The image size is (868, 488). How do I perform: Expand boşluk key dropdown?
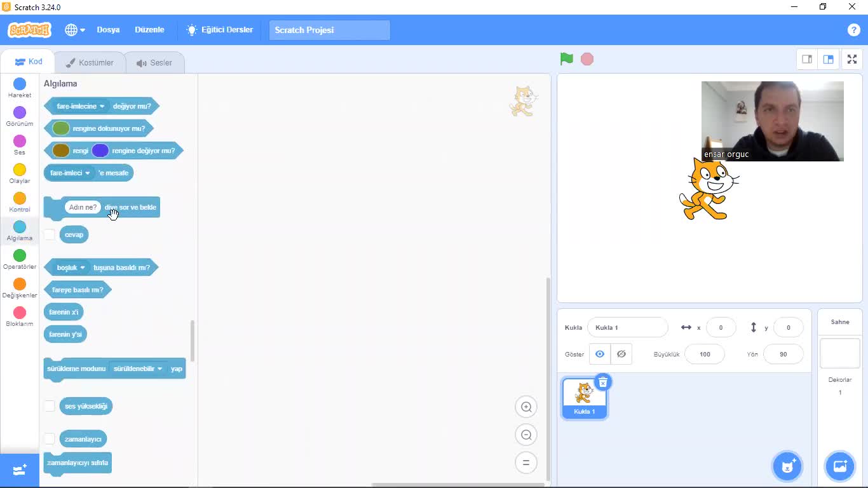pos(71,268)
